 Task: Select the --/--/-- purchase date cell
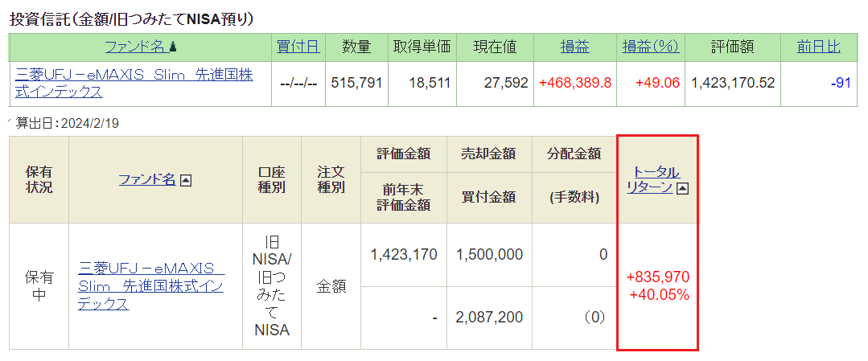(298, 84)
